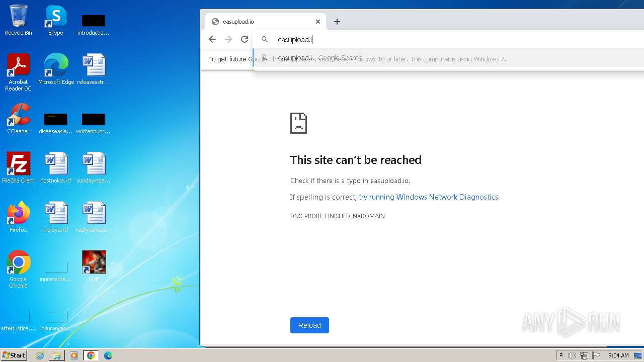Launch Firefox from the desktop
Screen dimensions: 644x362
coord(18,217)
